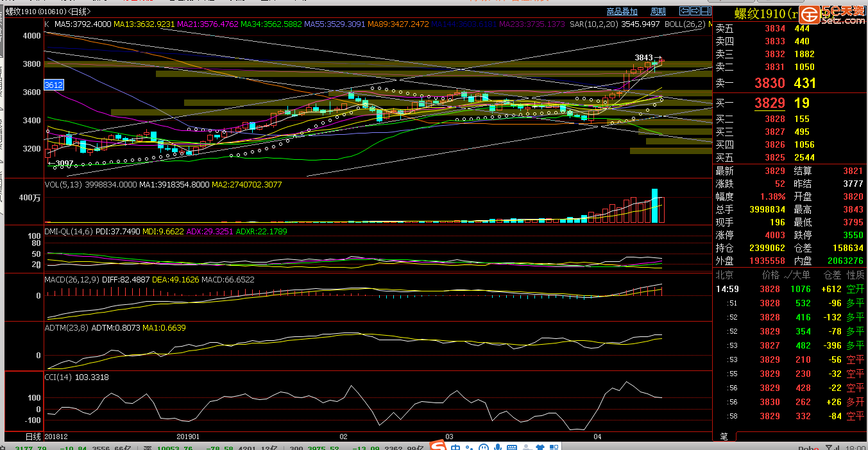Click the 最新 latest price field
Screen dimensions: 868x450
pos(751,171)
